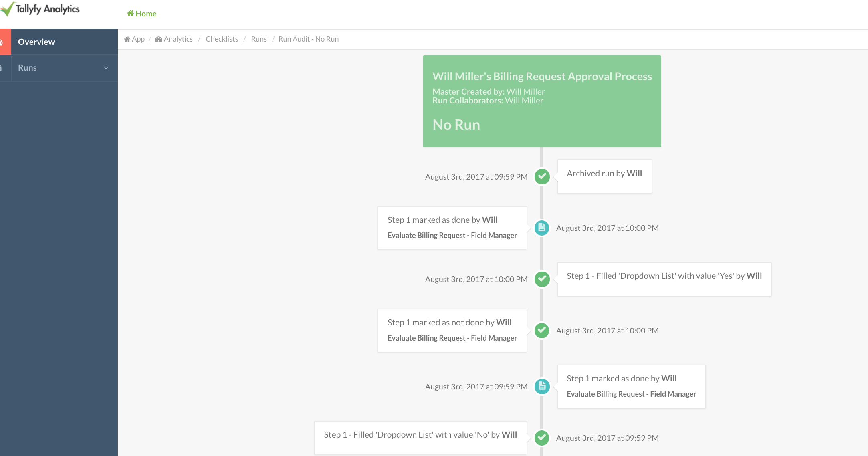Expand the Runs dropdown in the sidebar
Screen dimensions: 868x456
point(106,68)
